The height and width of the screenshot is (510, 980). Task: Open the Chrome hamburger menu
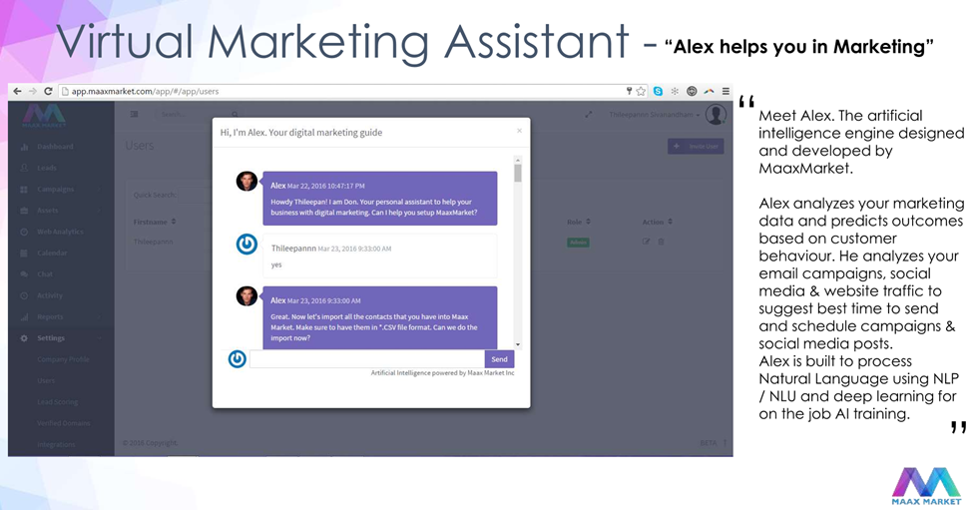[x=726, y=91]
